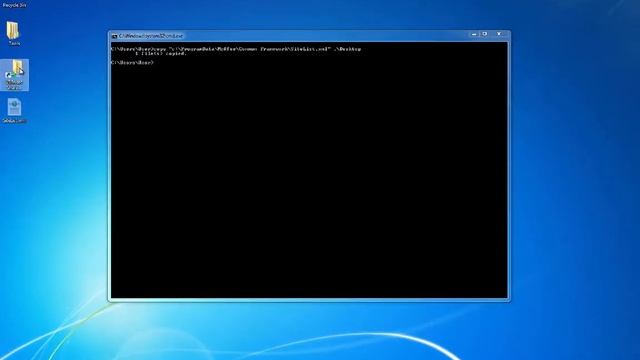The height and width of the screenshot is (360, 640).
Task: Click the cmd.exe window title text
Action: [151, 36]
